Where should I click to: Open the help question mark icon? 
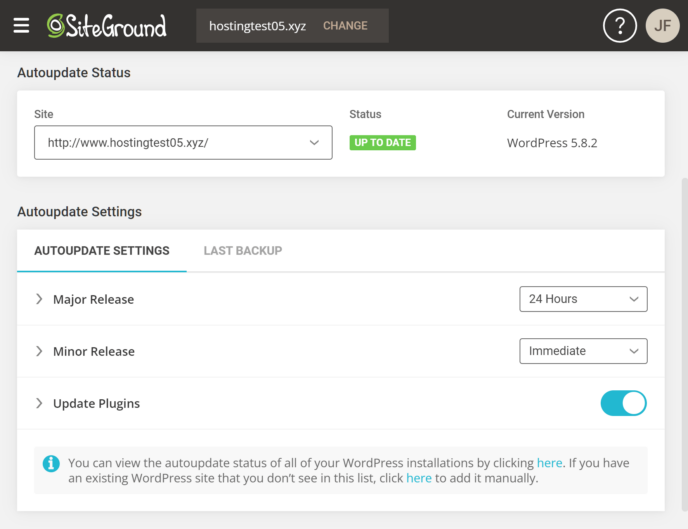[x=620, y=26]
